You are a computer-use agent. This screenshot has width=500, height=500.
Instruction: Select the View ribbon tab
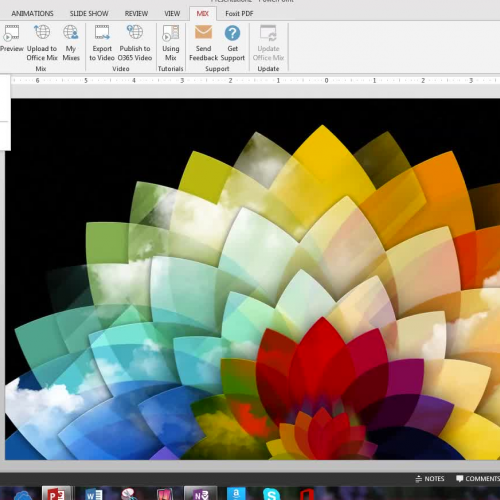[172, 14]
